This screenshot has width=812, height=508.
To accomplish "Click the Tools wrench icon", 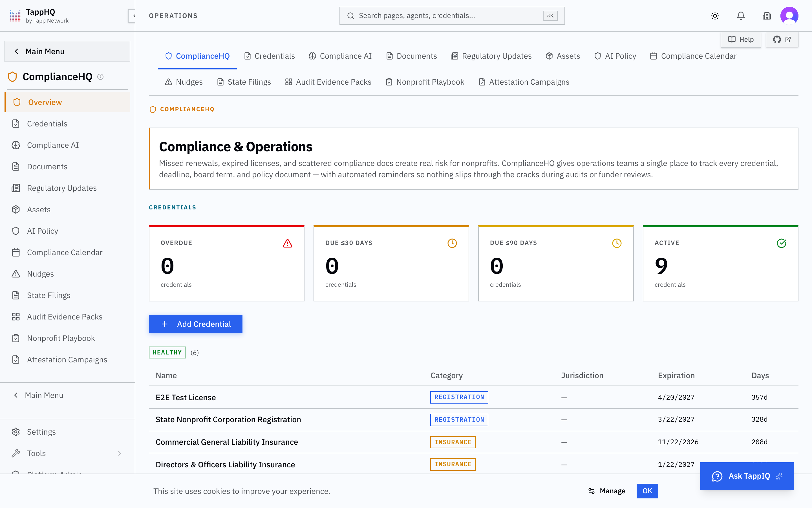I will tap(16, 453).
